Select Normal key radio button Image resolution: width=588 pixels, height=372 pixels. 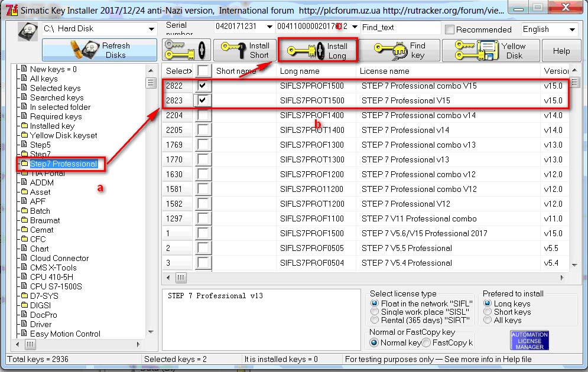point(374,342)
